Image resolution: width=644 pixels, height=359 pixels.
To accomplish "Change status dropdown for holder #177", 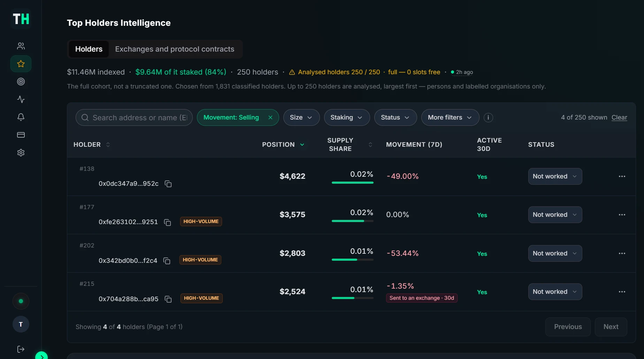I will pyautogui.click(x=555, y=215).
